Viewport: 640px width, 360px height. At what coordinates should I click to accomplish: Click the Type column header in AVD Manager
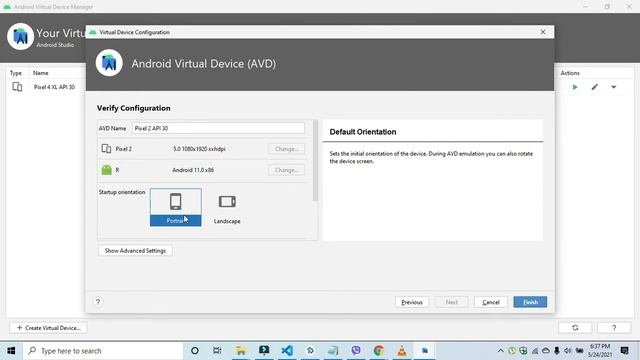point(16,73)
